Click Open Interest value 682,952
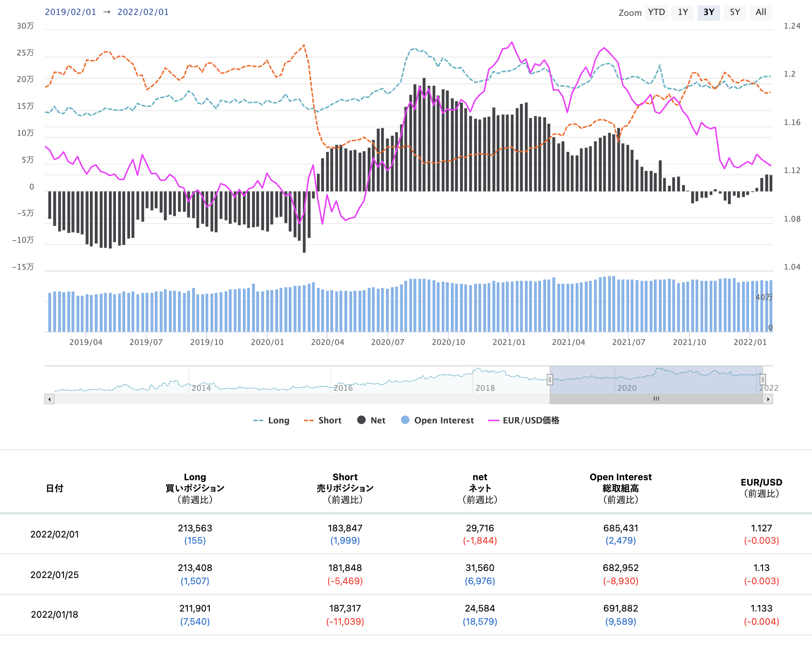 pyautogui.click(x=621, y=568)
